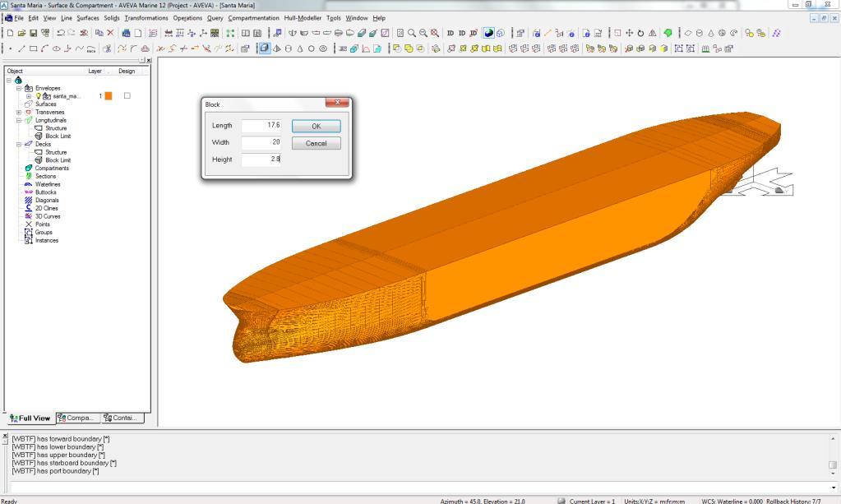841x504 pixels.
Task: Toggle the shaded render sphere icon
Action: click(488, 33)
